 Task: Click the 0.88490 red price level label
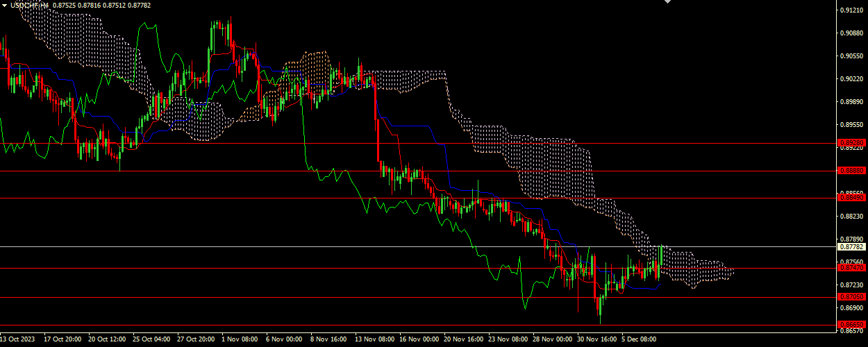[851, 198]
